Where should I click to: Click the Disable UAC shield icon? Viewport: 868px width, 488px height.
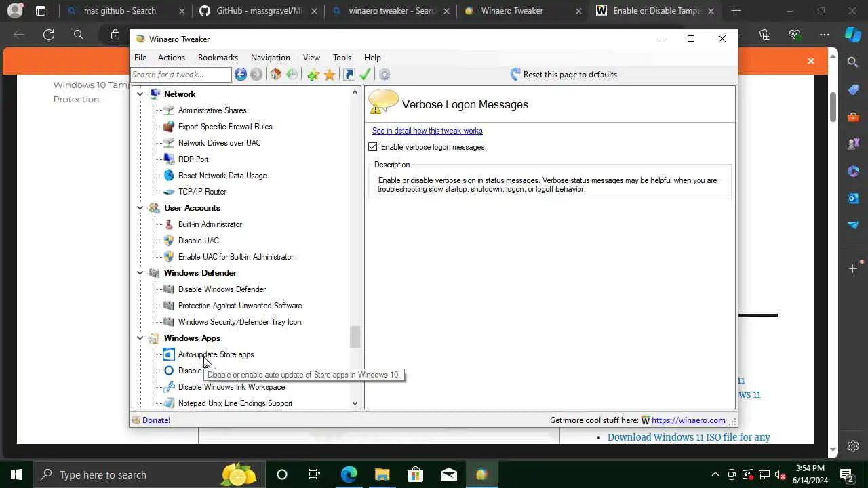coord(169,241)
